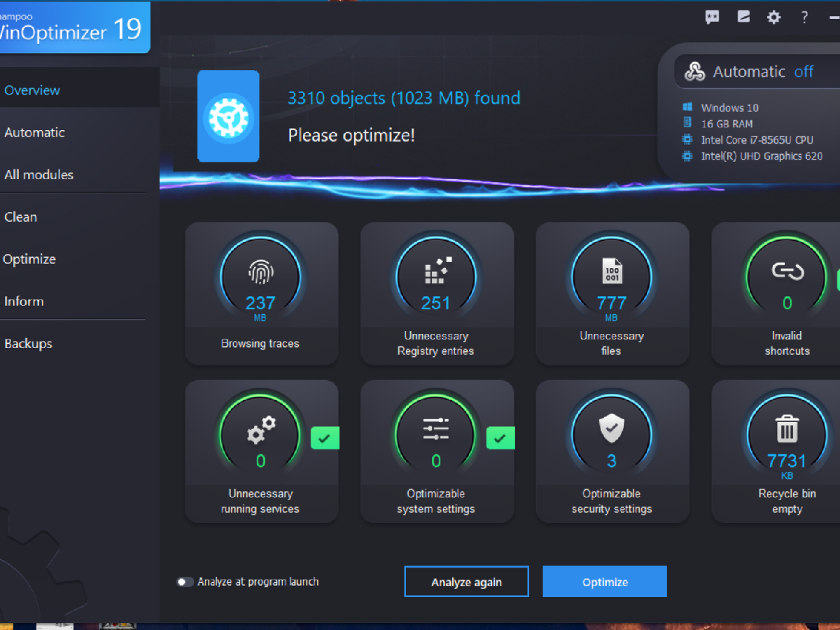
Task: Click the Intel Core i7-8565U CPU text
Action: (x=757, y=140)
